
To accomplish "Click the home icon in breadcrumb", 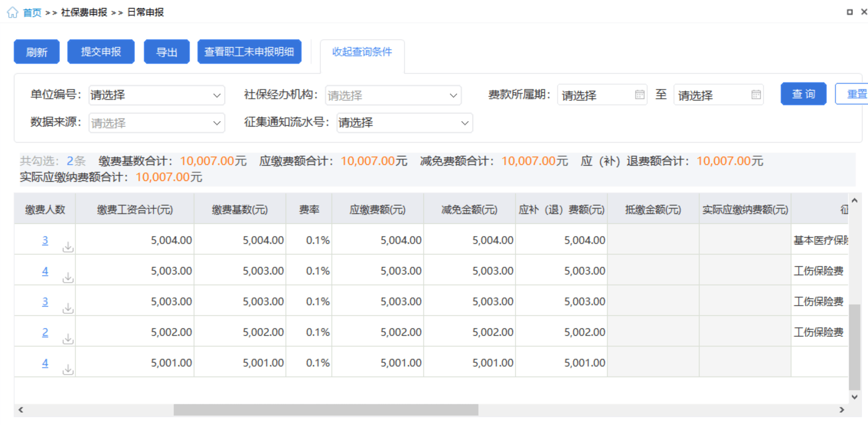I will (x=12, y=12).
